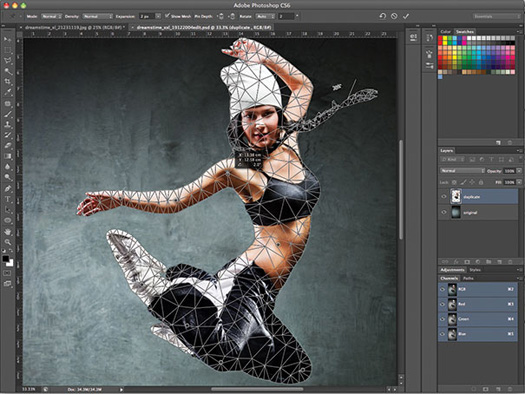Click the duplicate layer thumbnail
525x394 pixels.
(x=456, y=196)
